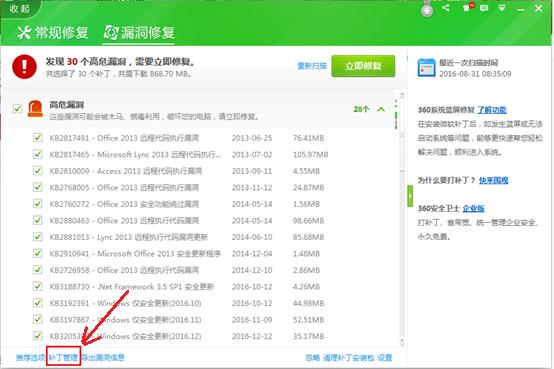The height and width of the screenshot is (369, 554).
Task: Click the calendar icon for last scan time
Action: [426, 68]
